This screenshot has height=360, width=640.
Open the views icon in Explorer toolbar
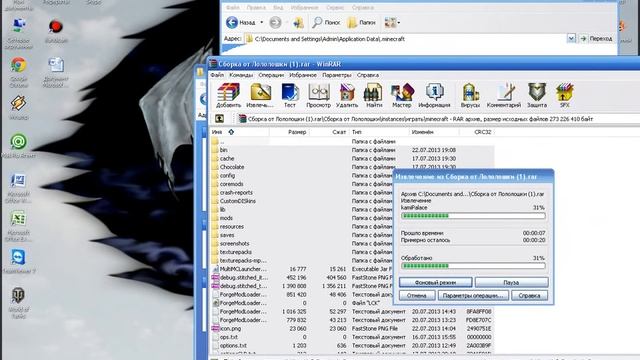[392, 22]
